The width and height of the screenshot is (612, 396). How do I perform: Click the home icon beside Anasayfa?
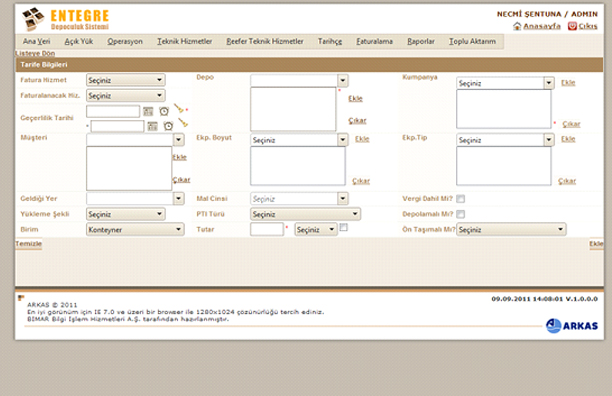(517, 26)
